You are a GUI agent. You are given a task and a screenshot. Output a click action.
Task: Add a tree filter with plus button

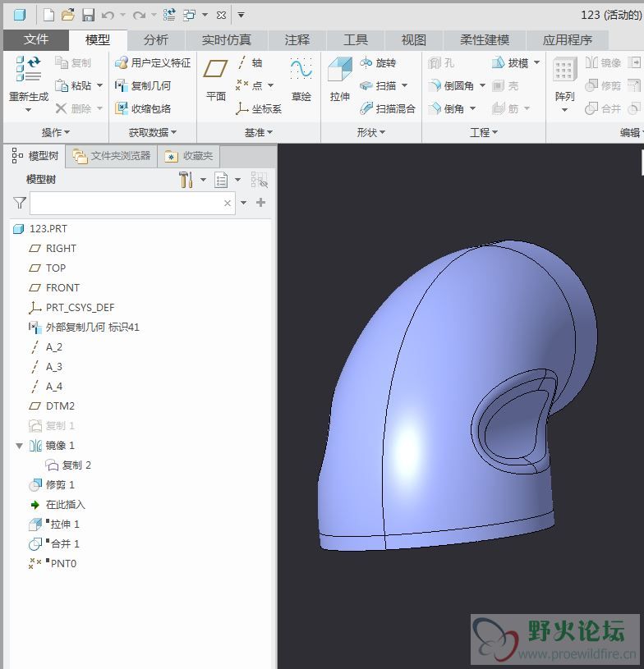pos(260,203)
